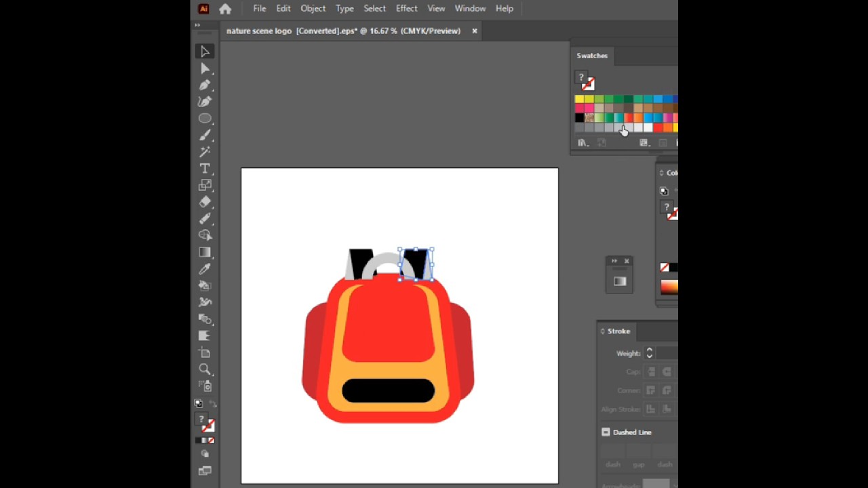868x488 pixels.
Task: Select the Selection tool arrow
Action: pos(205,52)
